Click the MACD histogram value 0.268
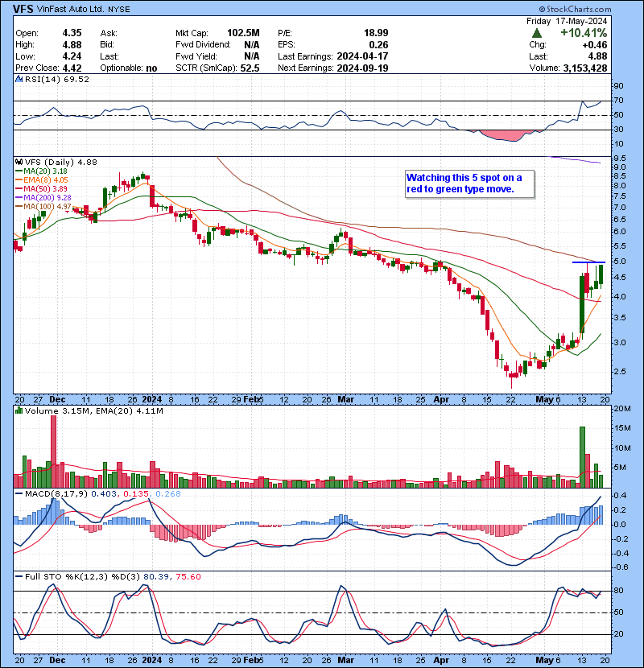644x668 pixels. [168, 493]
